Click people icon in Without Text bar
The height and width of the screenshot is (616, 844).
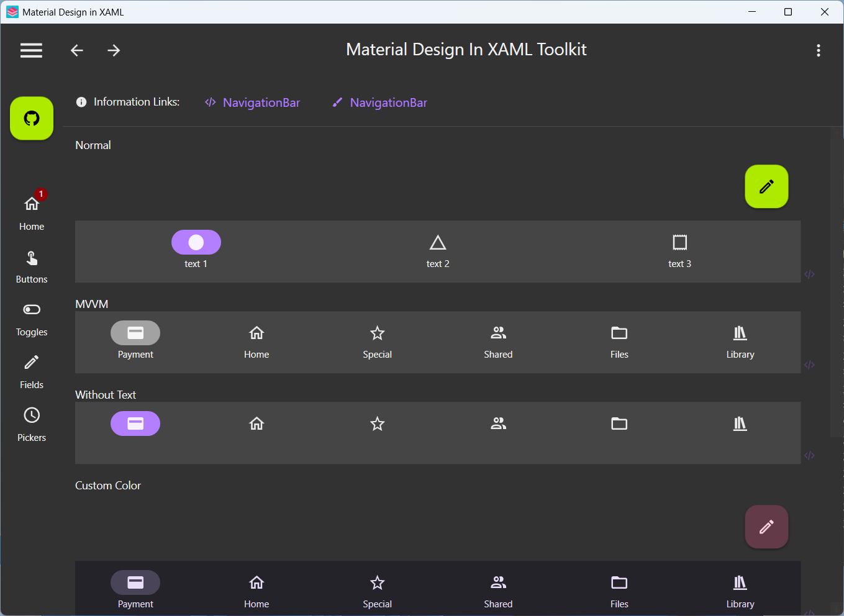[x=498, y=423]
